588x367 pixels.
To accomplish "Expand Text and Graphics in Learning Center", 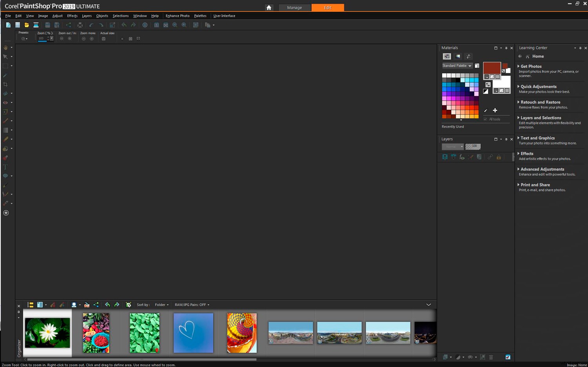I will pyautogui.click(x=537, y=138).
